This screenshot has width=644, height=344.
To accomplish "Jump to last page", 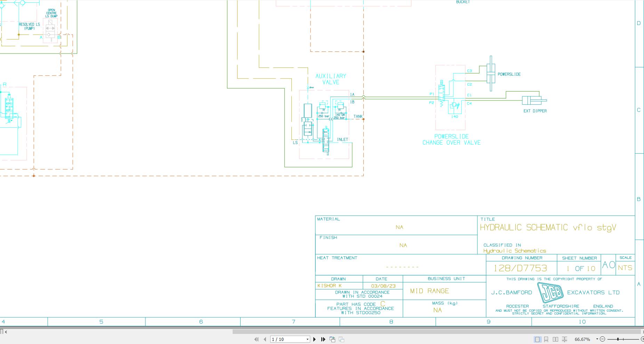I will [x=323, y=339].
